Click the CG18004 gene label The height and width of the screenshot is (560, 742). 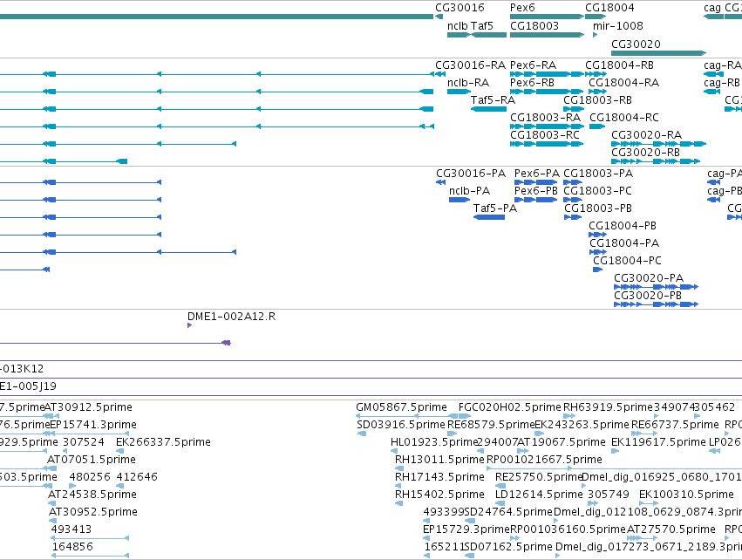pos(609,8)
